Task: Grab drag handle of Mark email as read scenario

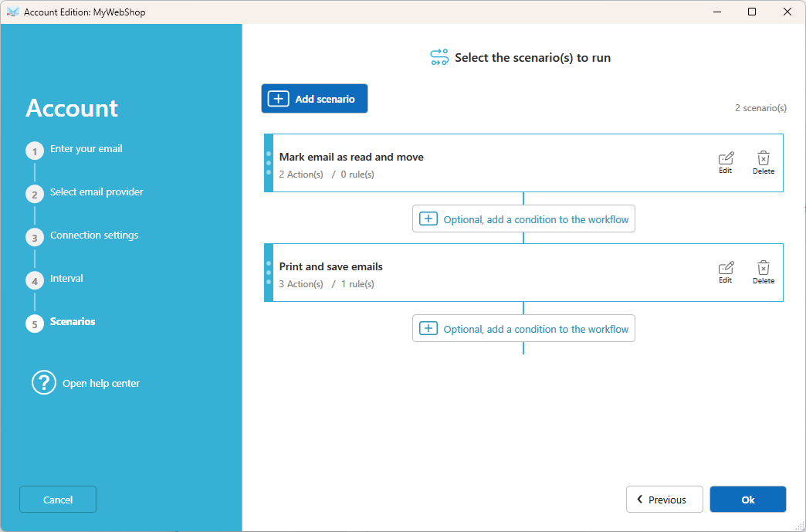Action: coord(269,163)
